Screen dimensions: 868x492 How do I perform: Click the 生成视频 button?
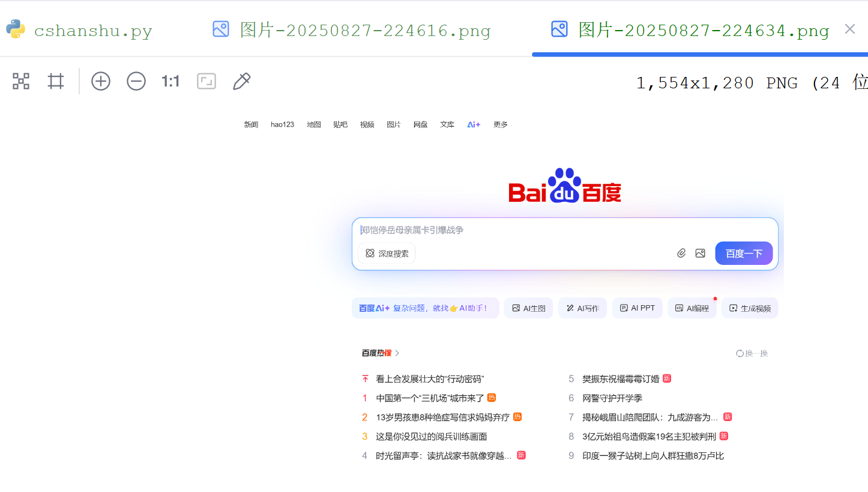(x=750, y=308)
